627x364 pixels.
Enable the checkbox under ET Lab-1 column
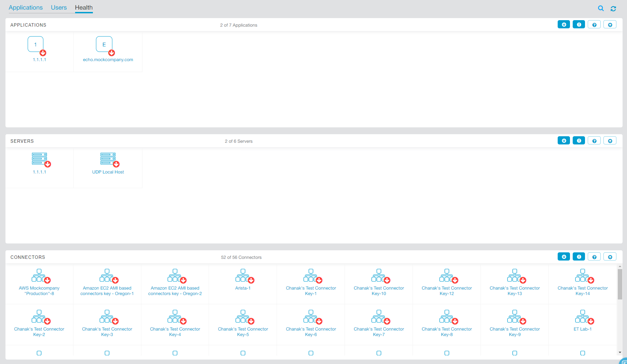[x=583, y=353]
